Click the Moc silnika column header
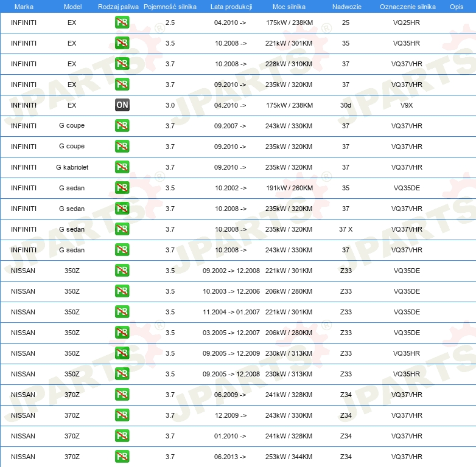 tap(289, 7)
